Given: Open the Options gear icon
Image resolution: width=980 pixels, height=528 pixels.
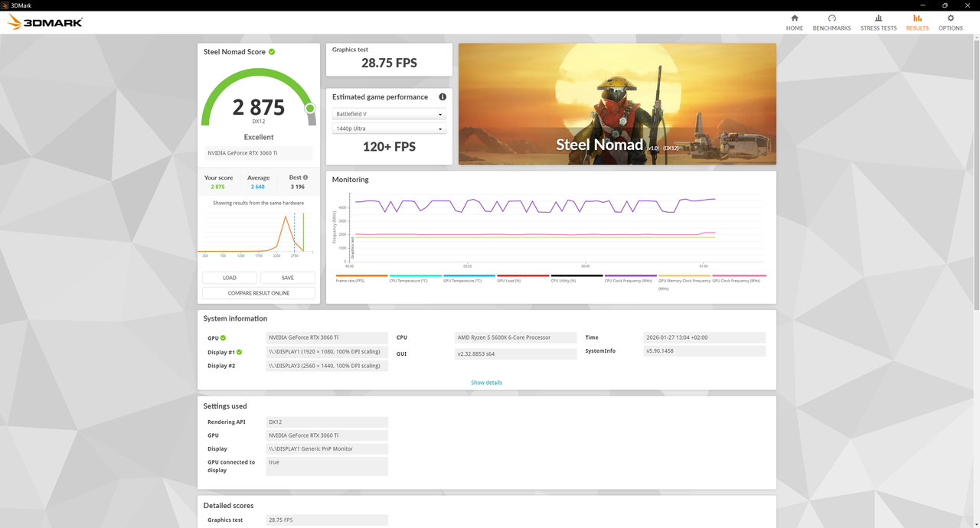Looking at the screenshot, I should click(x=951, y=18).
